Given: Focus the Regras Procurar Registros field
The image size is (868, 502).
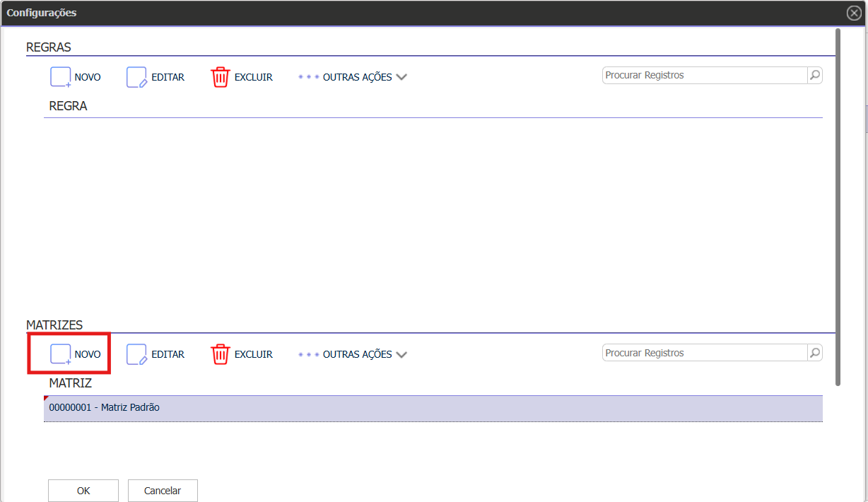Looking at the screenshot, I should pos(704,75).
